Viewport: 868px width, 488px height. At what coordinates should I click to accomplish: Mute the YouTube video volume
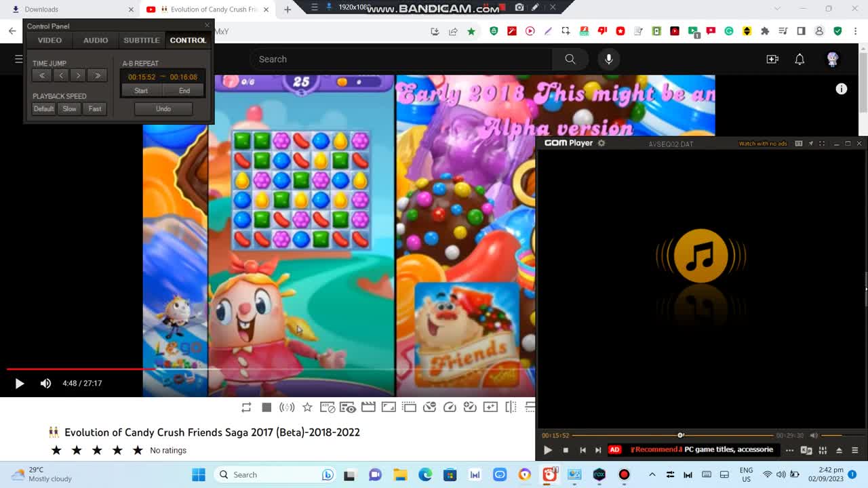[45, 384]
